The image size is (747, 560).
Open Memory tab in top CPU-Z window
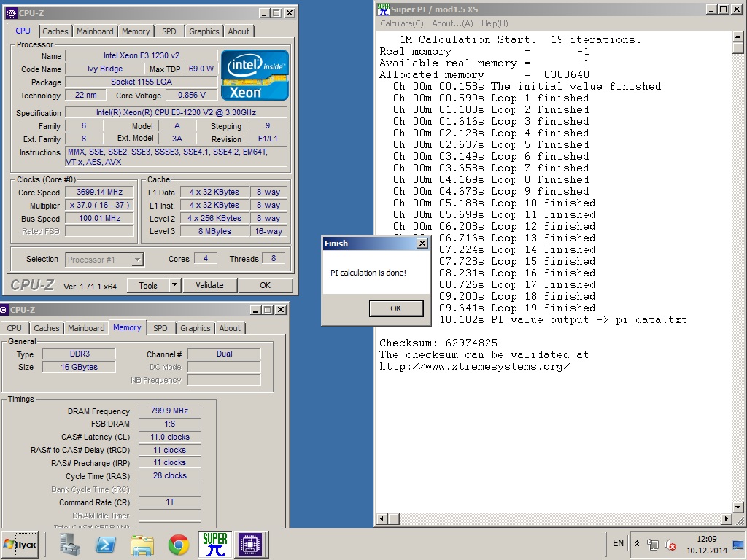(135, 31)
